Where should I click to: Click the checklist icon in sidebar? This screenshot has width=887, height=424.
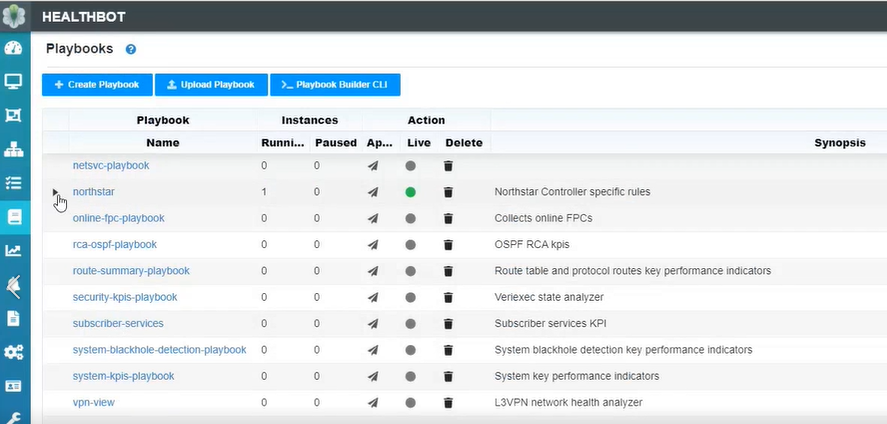[14, 183]
